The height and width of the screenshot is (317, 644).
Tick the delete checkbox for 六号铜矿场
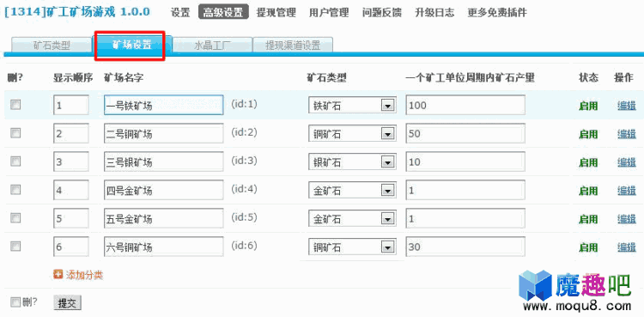pyautogui.click(x=15, y=247)
